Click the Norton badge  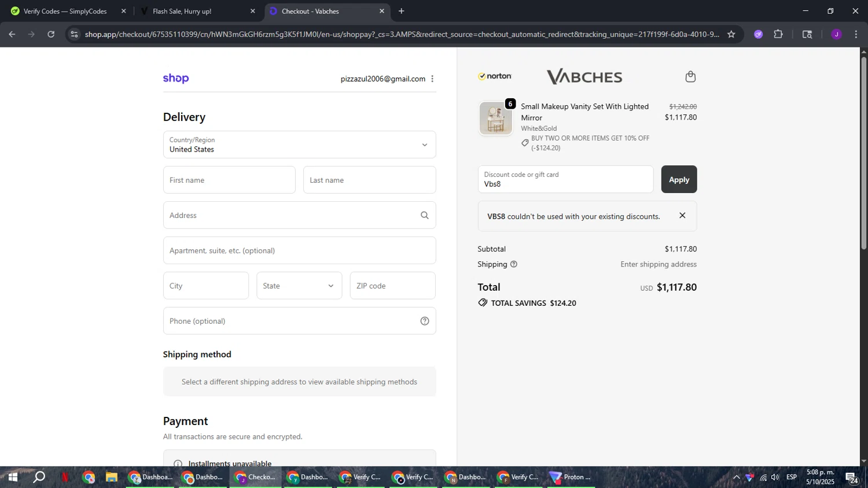tap(495, 76)
